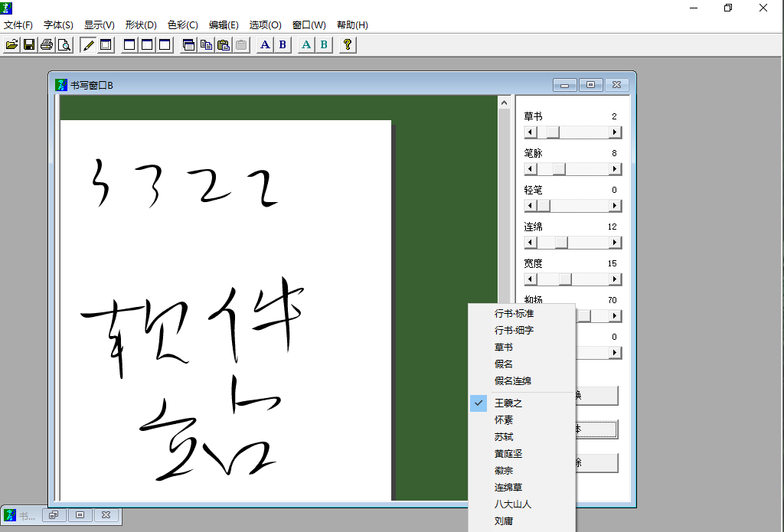Image resolution: width=784 pixels, height=532 pixels.
Task: Click the save floppy disk icon
Action: (29, 45)
